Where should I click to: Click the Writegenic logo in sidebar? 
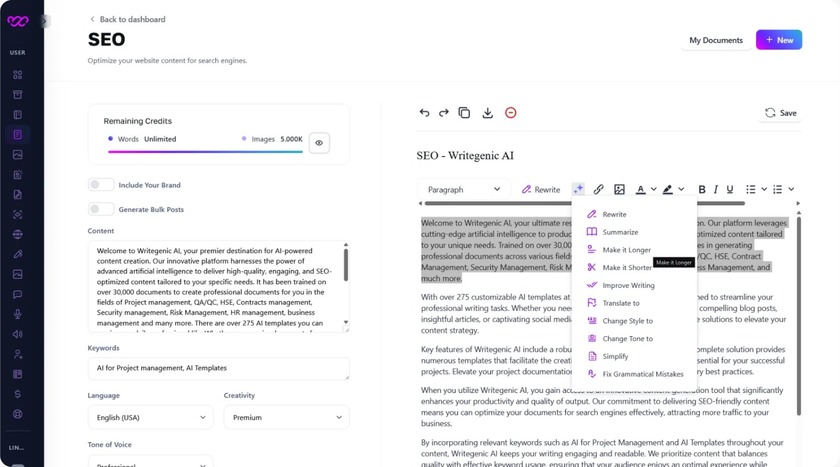coord(18,21)
